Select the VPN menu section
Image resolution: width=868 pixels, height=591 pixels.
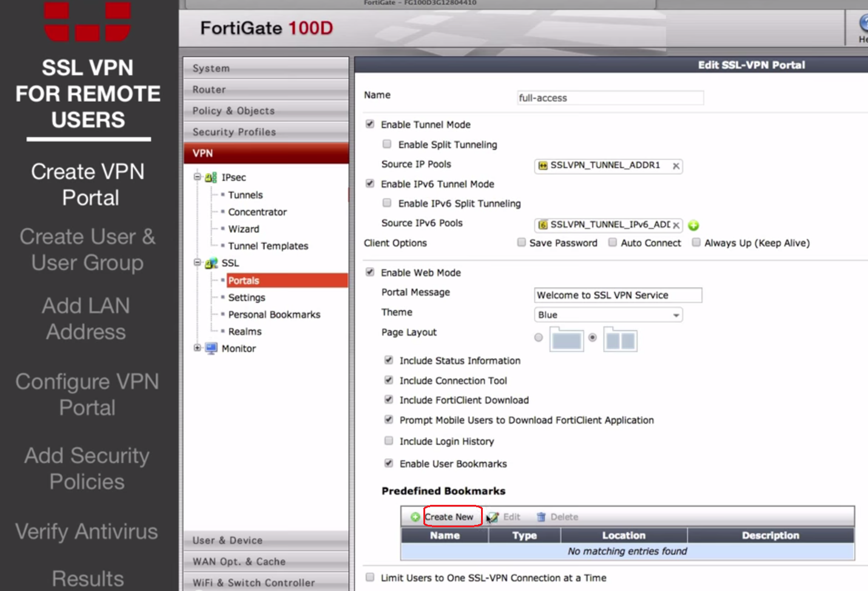tap(266, 154)
